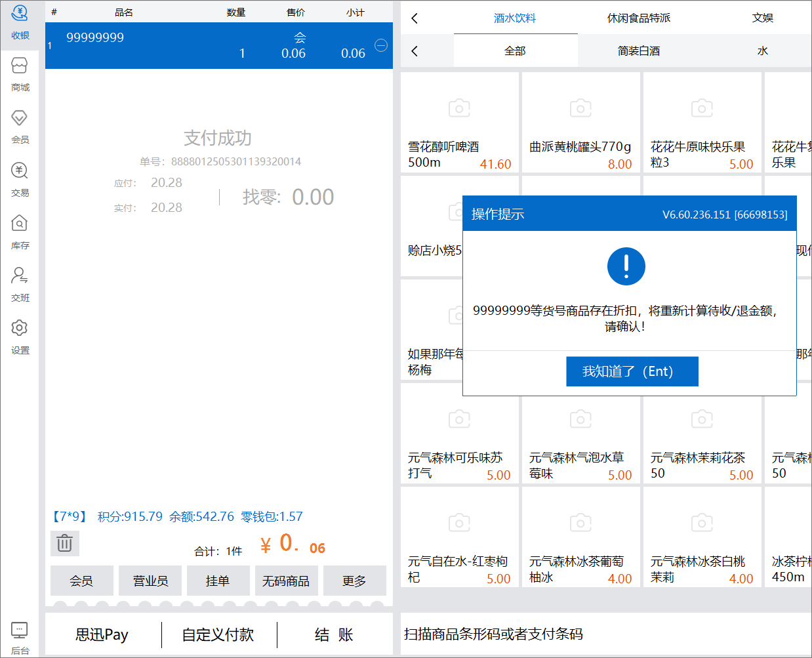Open the 设置 settings gear icon
812x658 pixels.
pyautogui.click(x=20, y=327)
